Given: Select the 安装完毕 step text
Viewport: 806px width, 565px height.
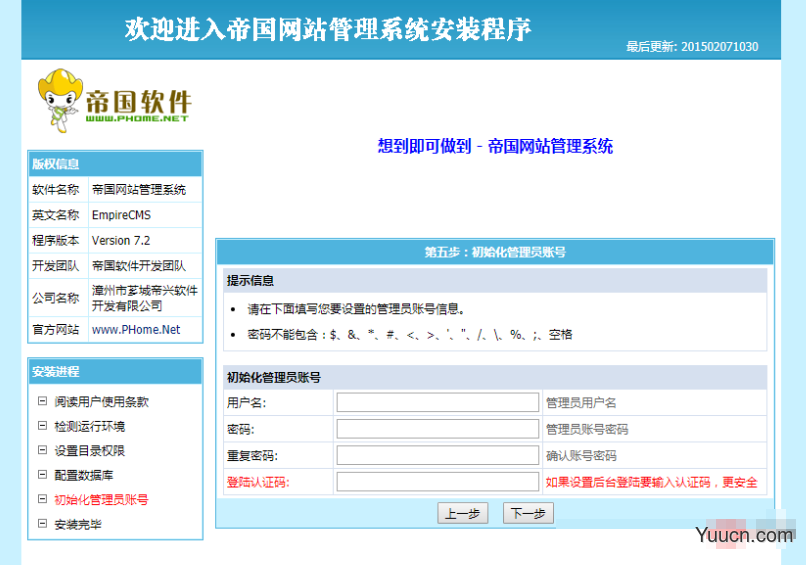Looking at the screenshot, I should [78, 524].
